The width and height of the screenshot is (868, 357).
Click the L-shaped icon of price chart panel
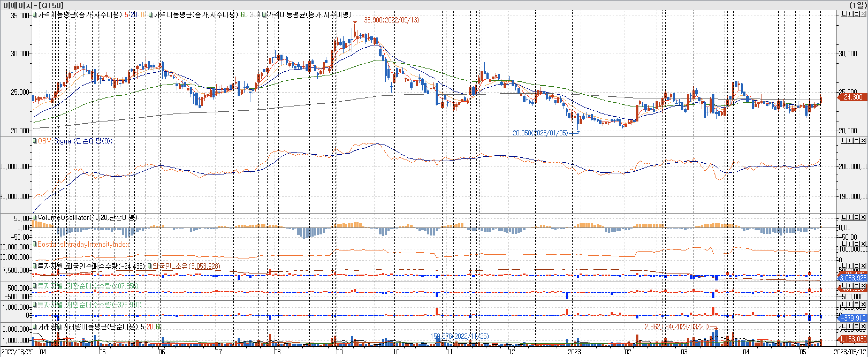pyautogui.click(x=844, y=14)
